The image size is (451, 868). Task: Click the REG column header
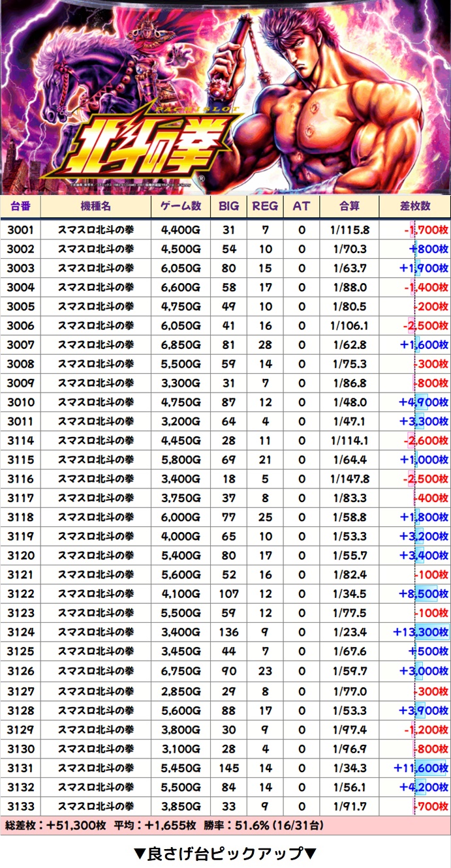265,207
